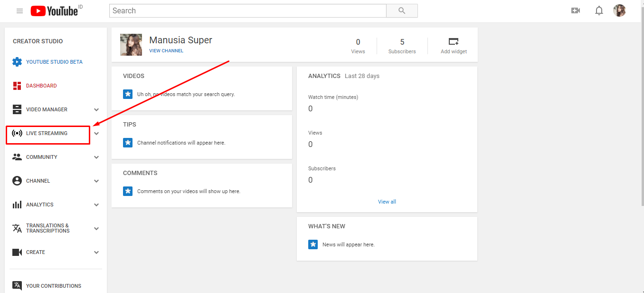Screen dimensions: 644x293
Task: Click the Analytics panel heading
Action: coord(324,76)
